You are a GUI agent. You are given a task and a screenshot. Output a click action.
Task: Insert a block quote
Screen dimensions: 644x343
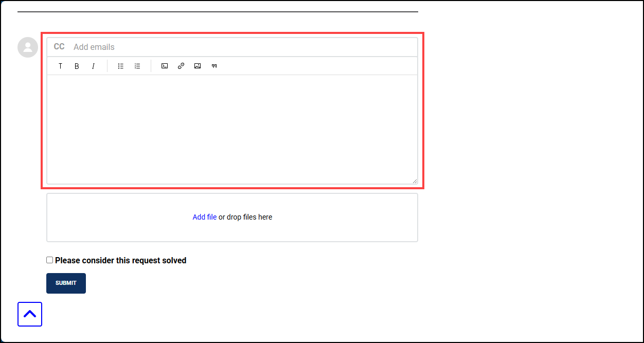point(214,66)
